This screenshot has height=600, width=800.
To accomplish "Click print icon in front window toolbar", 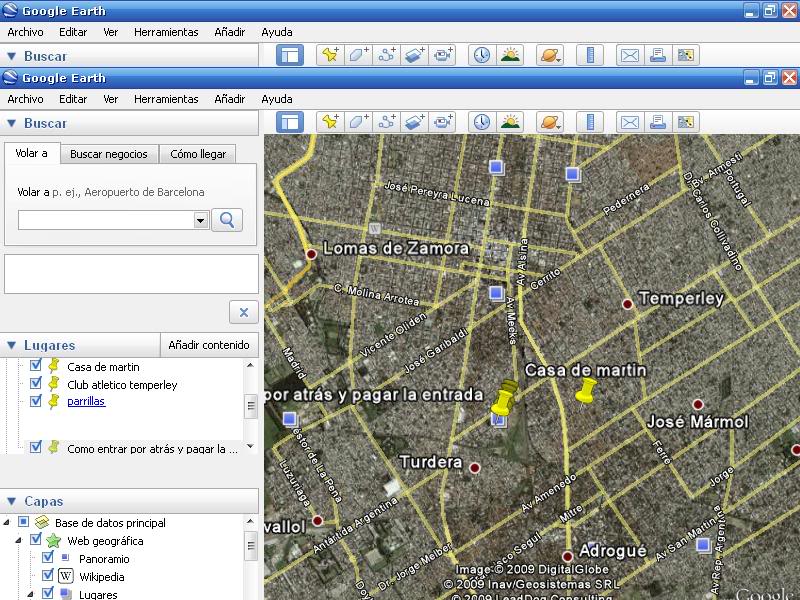I will pyautogui.click(x=658, y=122).
